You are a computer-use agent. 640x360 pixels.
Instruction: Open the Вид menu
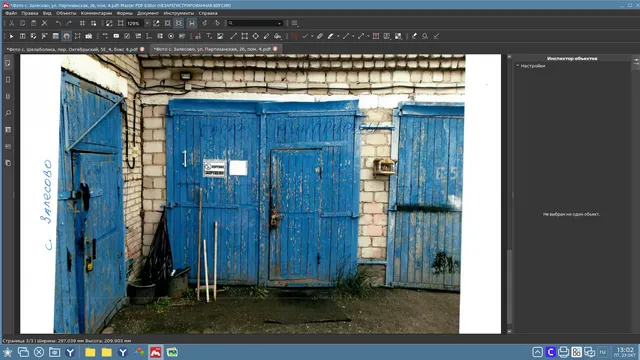(x=47, y=13)
